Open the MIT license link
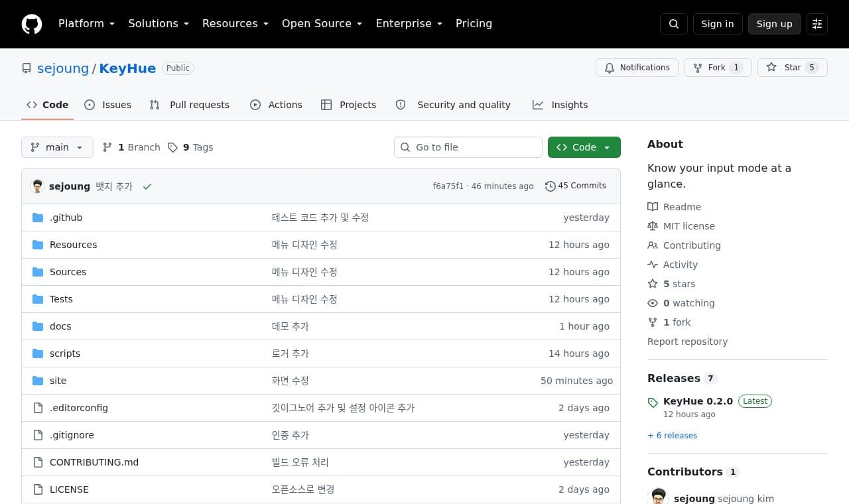 point(689,226)
